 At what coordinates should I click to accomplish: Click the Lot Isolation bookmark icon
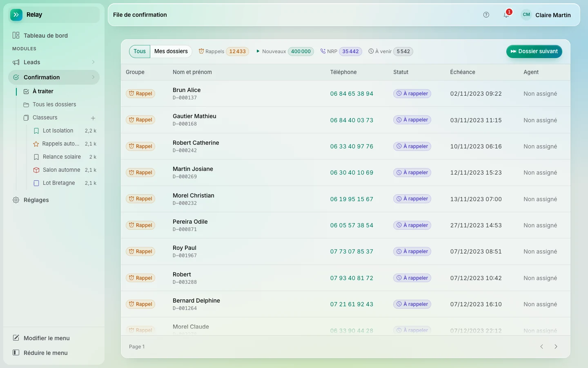click(x=36, y=131)
